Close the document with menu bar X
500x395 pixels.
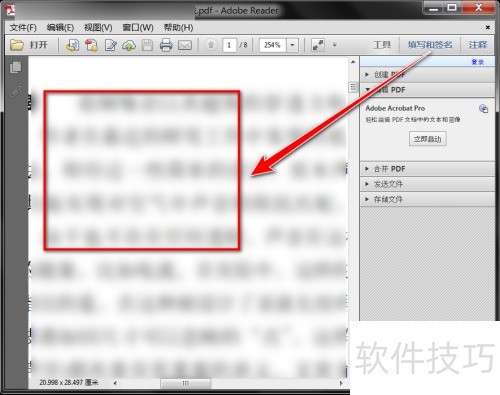click(488, 27)
